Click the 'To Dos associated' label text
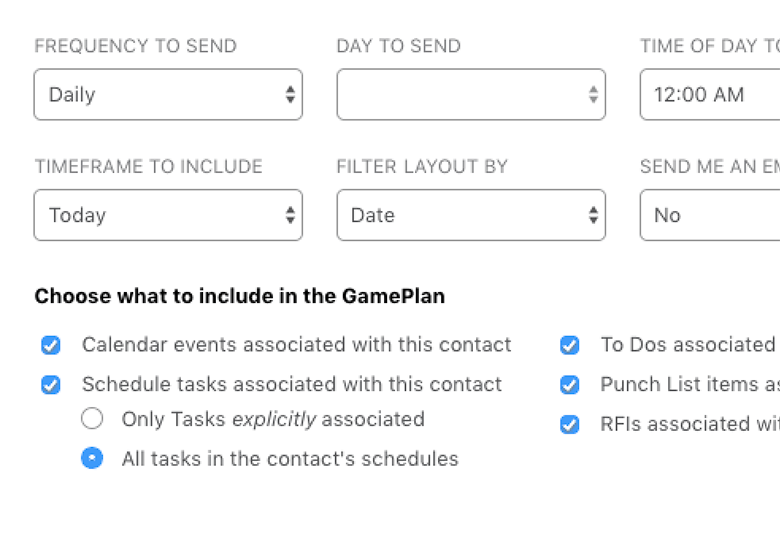The width and height of the screenshot is (780, 534). (x=687, y=345)
